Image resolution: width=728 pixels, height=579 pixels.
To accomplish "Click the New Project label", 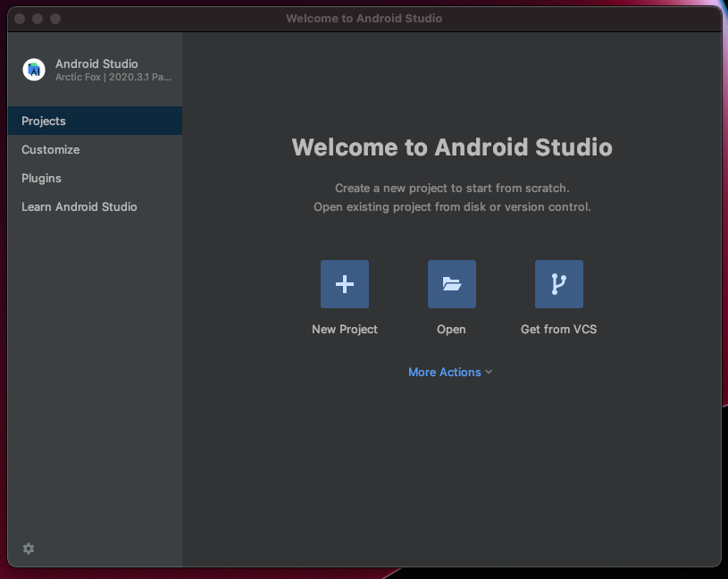I will tap(345, 329).
